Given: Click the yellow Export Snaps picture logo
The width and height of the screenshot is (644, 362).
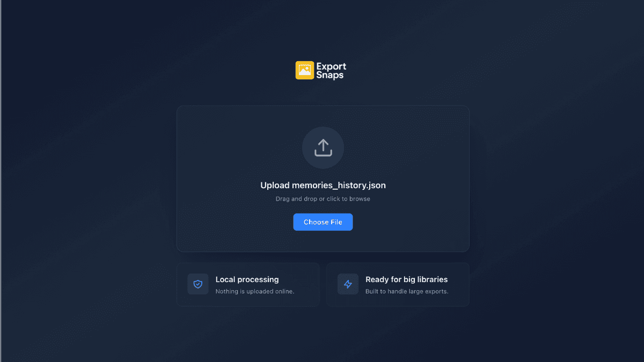Looking at the screenshot, I should (304, 70).
